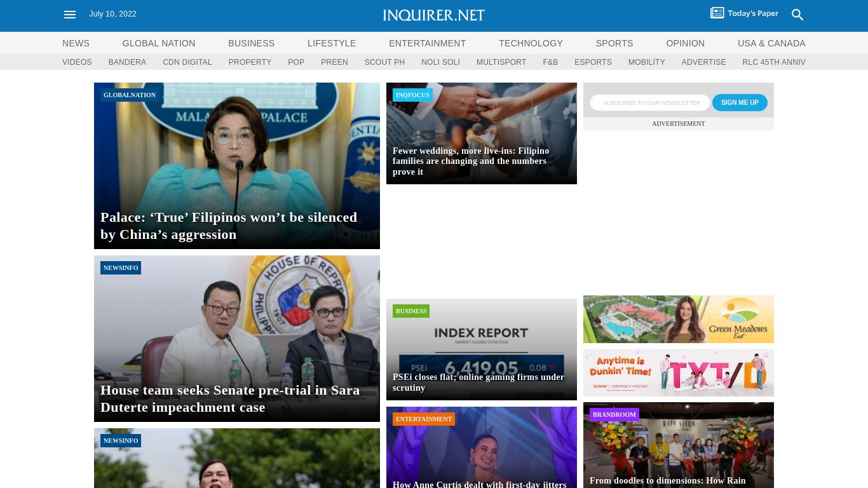Click NEWSINFO tag on House team story

(x=121, y=268)
